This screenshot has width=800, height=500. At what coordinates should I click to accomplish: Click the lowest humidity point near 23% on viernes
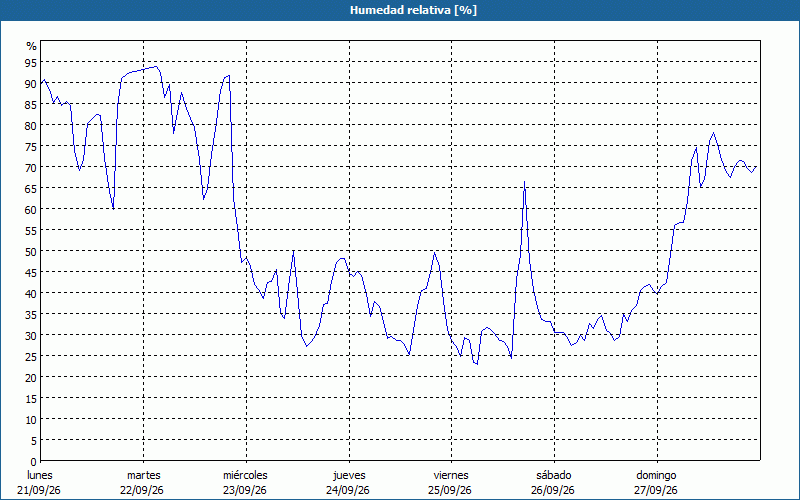[477, 364]
